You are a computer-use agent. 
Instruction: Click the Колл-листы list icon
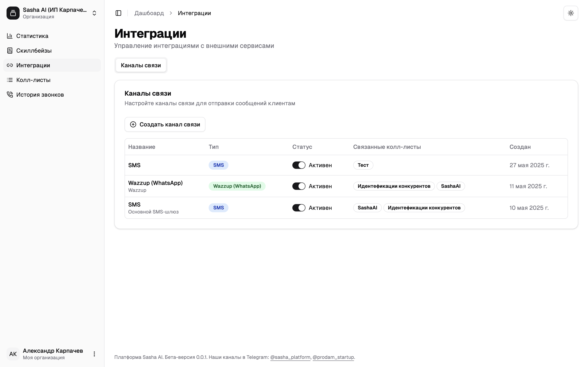tap(10, 80)
